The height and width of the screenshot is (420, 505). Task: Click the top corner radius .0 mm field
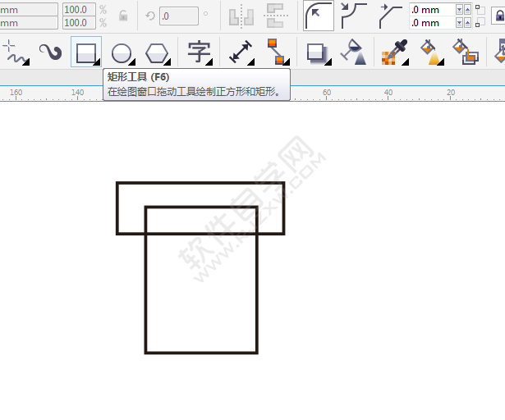tap(432, 10)
